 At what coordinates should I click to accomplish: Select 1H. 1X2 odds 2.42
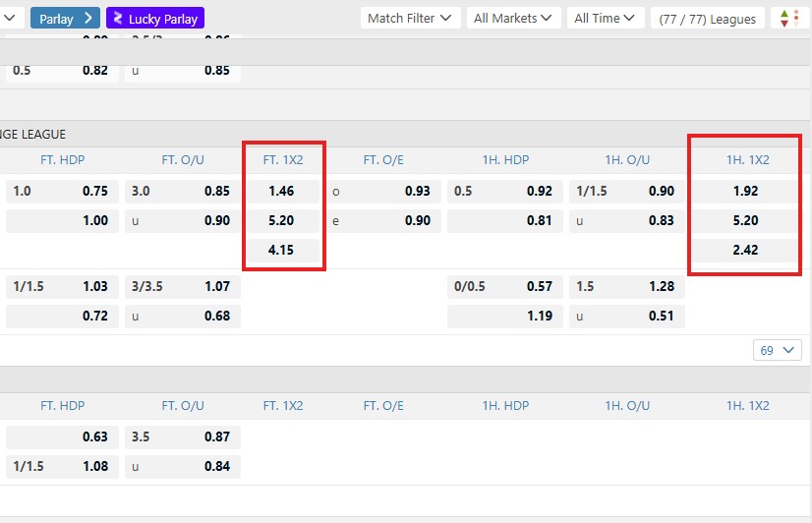(746, 250)
